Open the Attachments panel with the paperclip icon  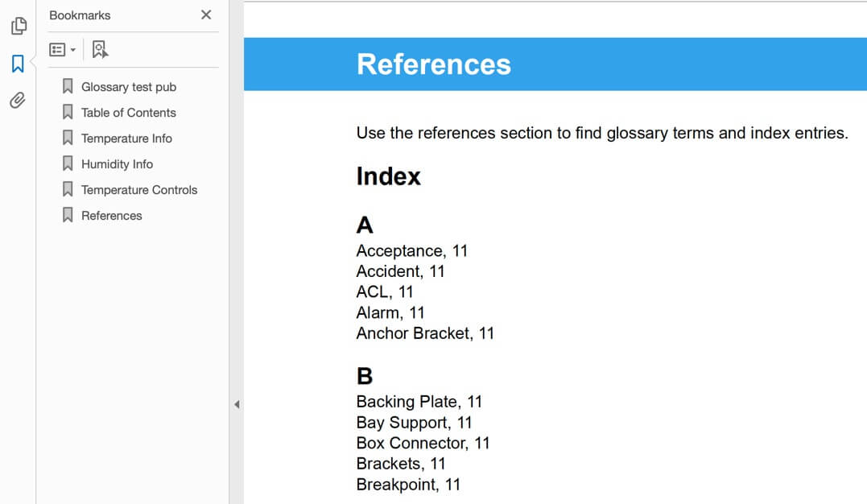coord(18,100)
